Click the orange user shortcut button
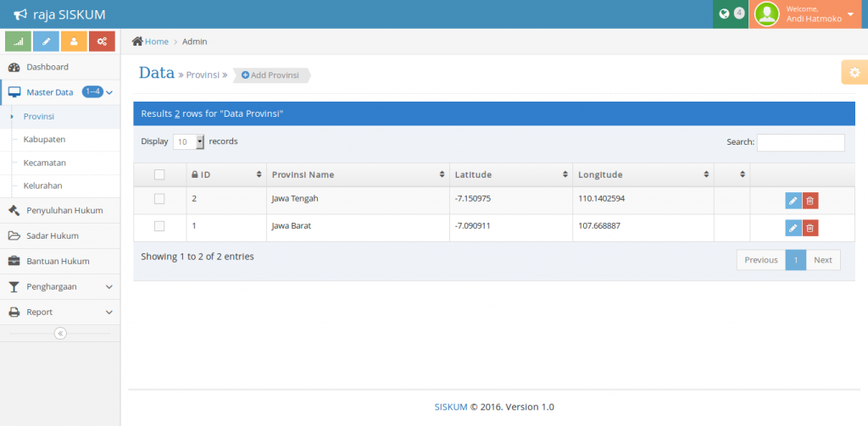 coord(74,41)
